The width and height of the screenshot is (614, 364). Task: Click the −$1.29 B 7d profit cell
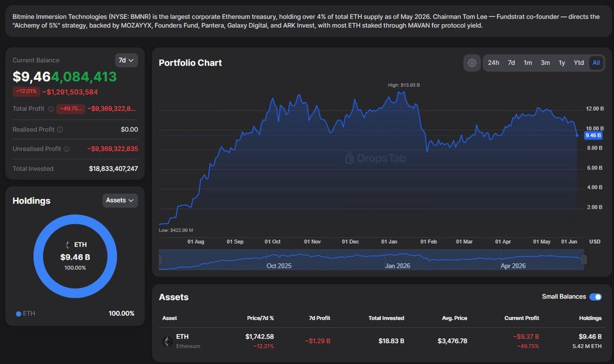point(318,340)
